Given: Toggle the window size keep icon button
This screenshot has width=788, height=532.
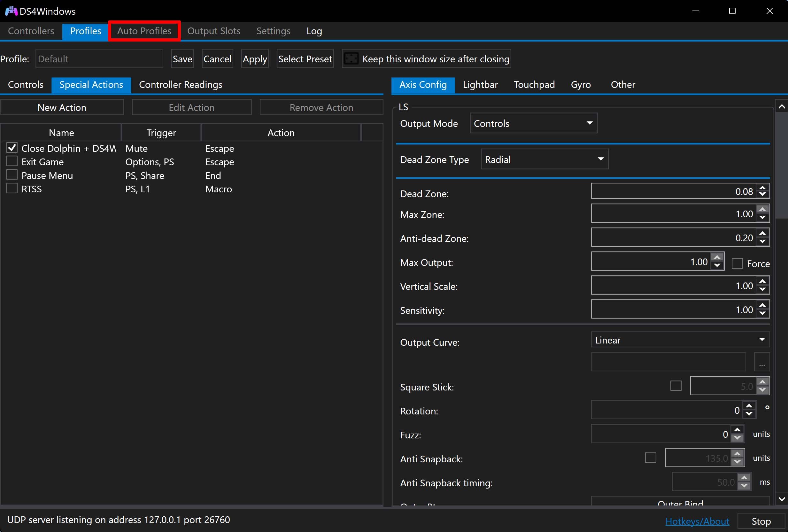Looking at the screenshot, I should point(351,59).
